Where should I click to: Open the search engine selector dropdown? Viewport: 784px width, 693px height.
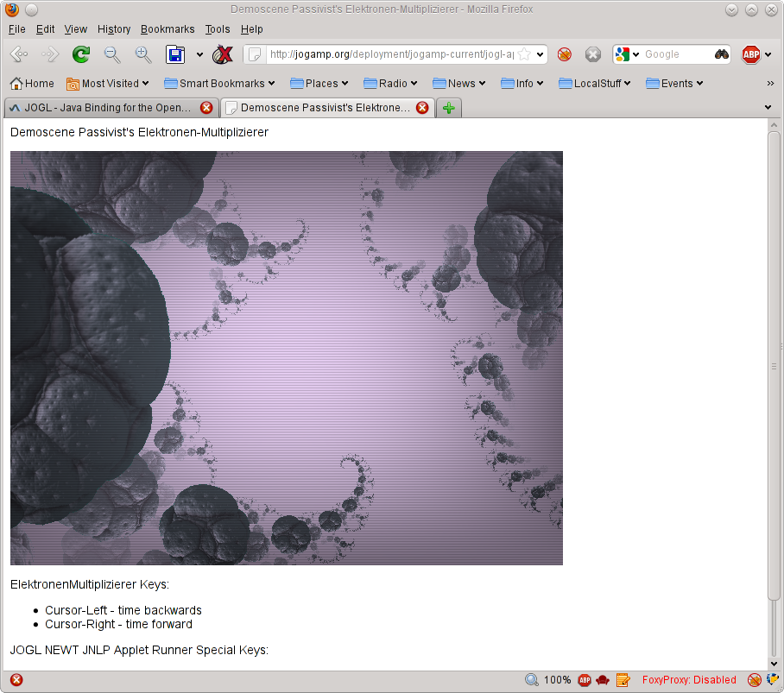(x=635, y=54)
